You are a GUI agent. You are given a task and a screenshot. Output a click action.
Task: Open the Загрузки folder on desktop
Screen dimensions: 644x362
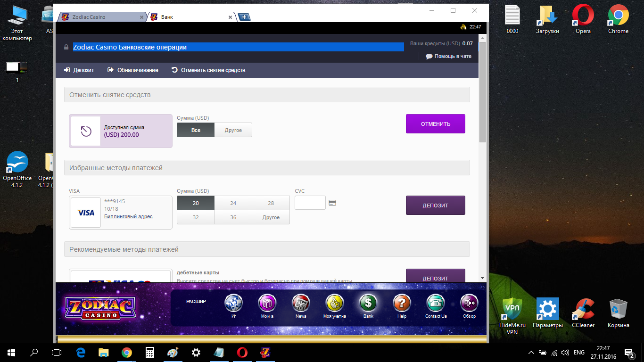click(x=547, y=19)
